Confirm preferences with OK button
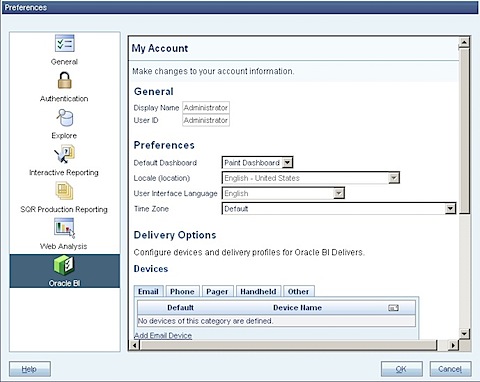Screen dimensions: 480x382 [x=402, y=369]
